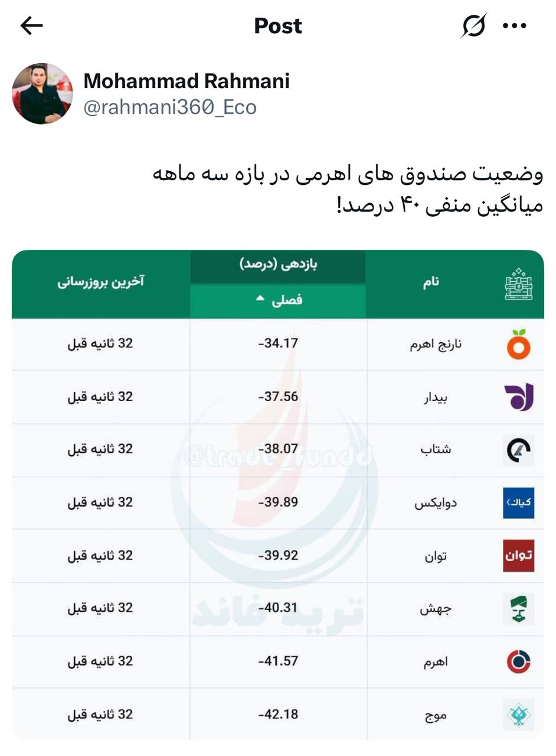
Task: Open Mohammad Rahmani's profile picture
Action: pyautogui.click(x=42, y=93)
